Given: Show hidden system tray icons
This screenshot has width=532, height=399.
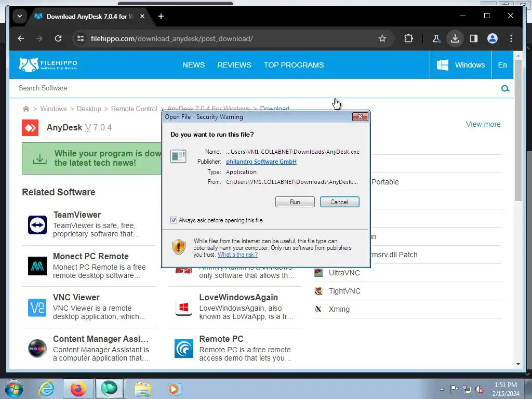Looking at the screenshot, I should [x=442, y=389].
